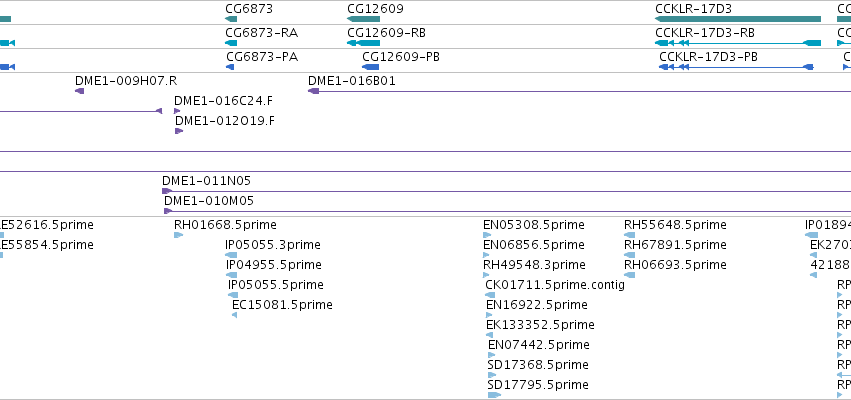This screenshot has width=851, height=400.
Task: Select the CCKLR-17D3 gene label
Action: (694, 9)
